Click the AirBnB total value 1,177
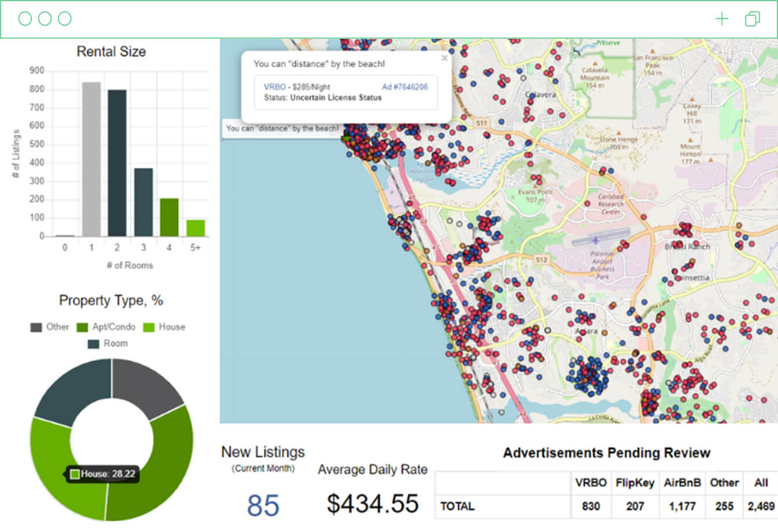The height and width of the screenshot is (532, 778). click(682, 506)
